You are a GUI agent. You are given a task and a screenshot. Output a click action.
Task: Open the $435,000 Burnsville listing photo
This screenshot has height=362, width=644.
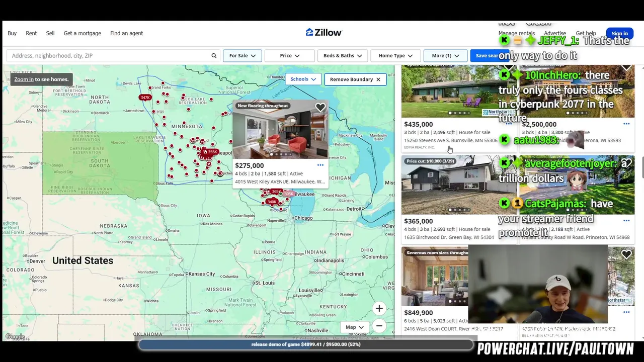coord(459,92)
